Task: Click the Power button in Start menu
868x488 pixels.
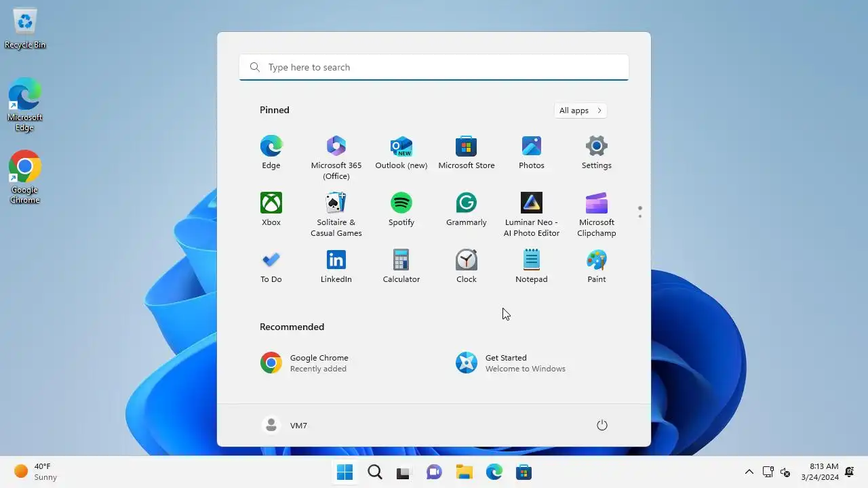Action: click(x=601, y=425)
